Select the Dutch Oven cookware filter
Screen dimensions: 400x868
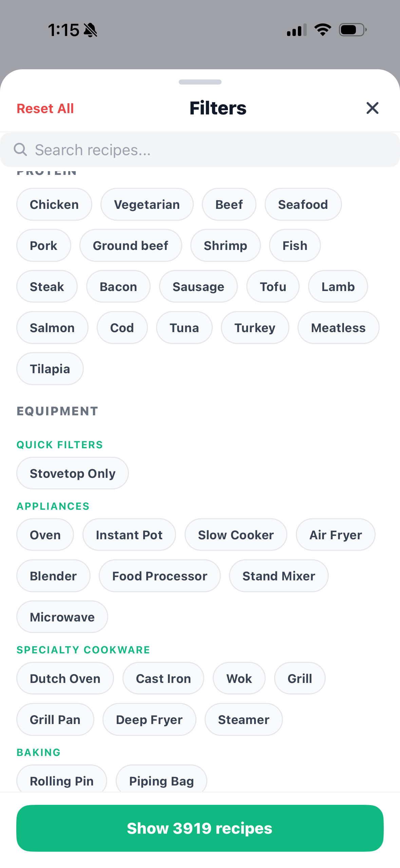click(65, 679)
